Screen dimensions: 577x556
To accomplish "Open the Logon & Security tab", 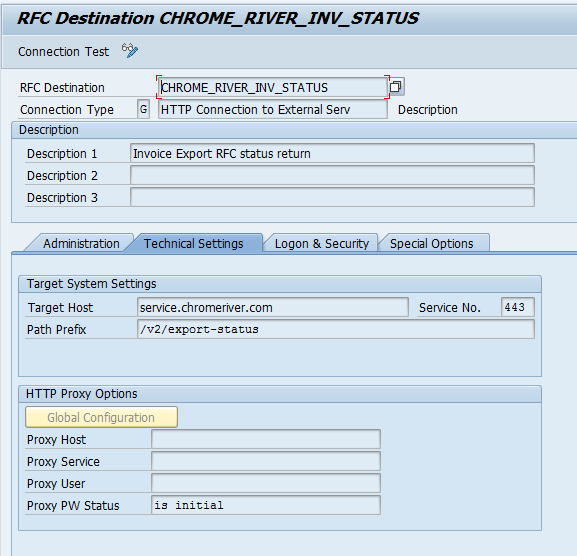I will [x=322, y=244].
